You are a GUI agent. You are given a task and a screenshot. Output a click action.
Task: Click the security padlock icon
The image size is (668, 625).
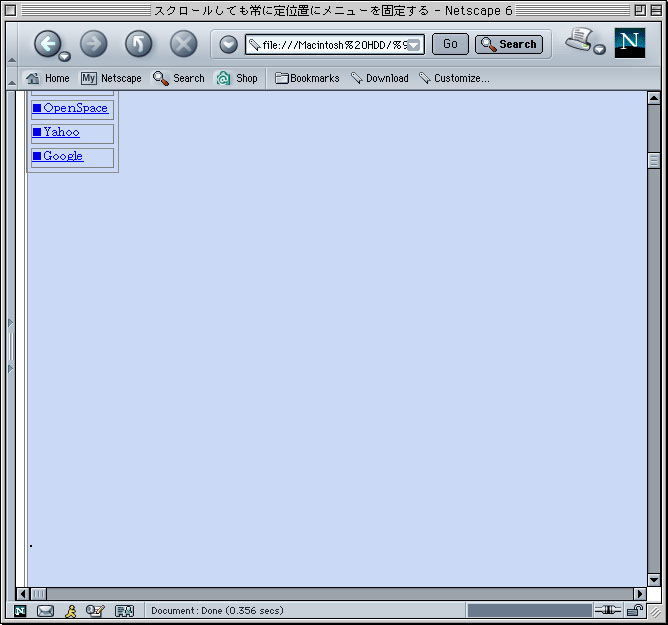click(x=635, y=611)
